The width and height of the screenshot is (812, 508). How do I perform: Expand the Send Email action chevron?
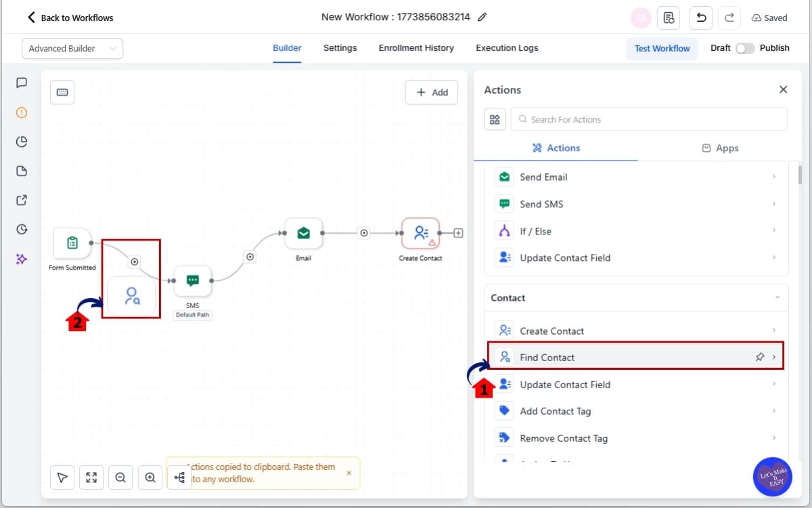click(x=773, y=177)
